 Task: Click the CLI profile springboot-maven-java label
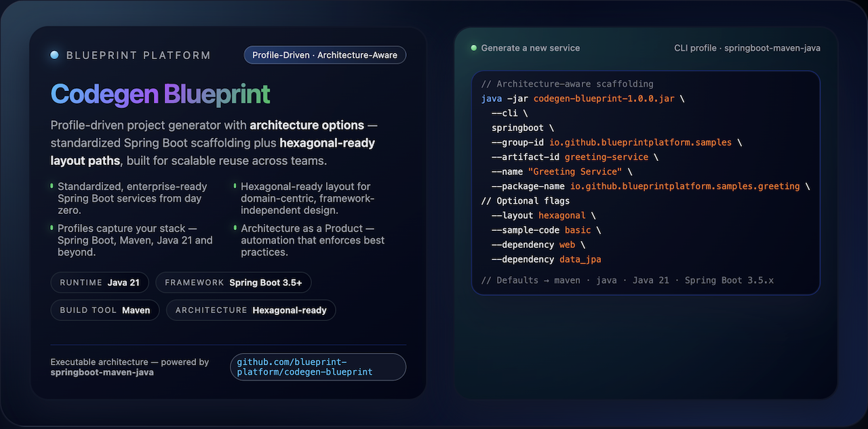tap(747, 48)
